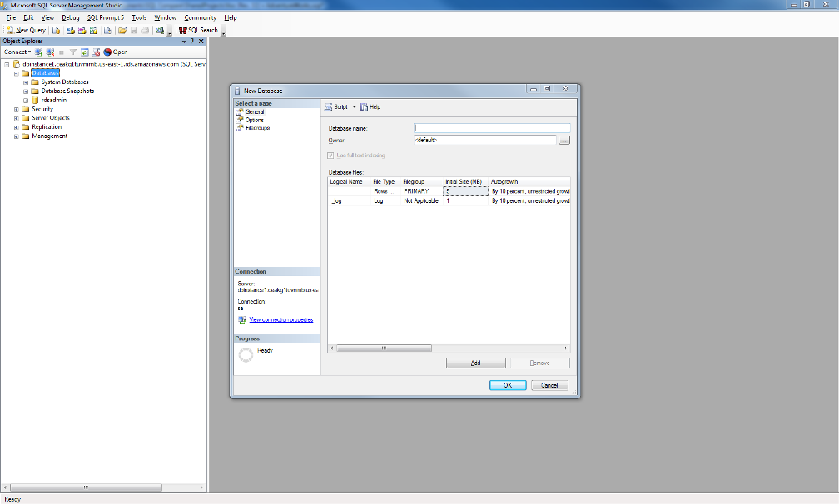Image resolution: width=839 pixels, height=504 pixels.
Task: Click the Analysis Services XMLA Query icon
Action: coord(93,31)
